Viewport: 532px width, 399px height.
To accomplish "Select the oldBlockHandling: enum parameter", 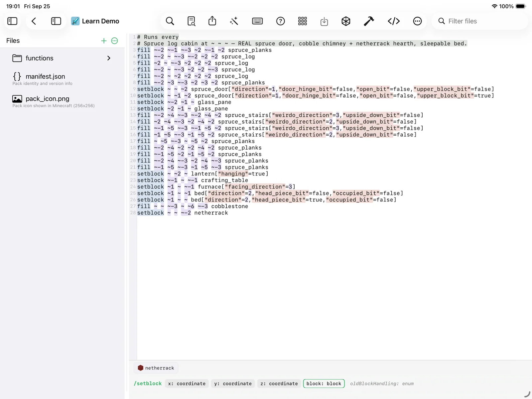I will (x=382, y=384).
